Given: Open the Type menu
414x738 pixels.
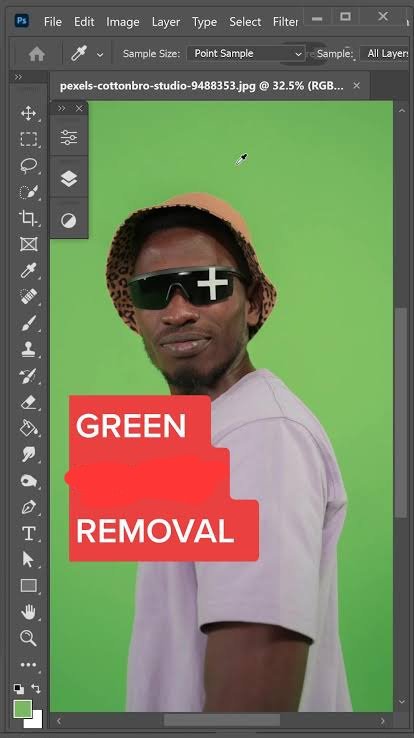Looking at the screenshot, I should 205,22.
